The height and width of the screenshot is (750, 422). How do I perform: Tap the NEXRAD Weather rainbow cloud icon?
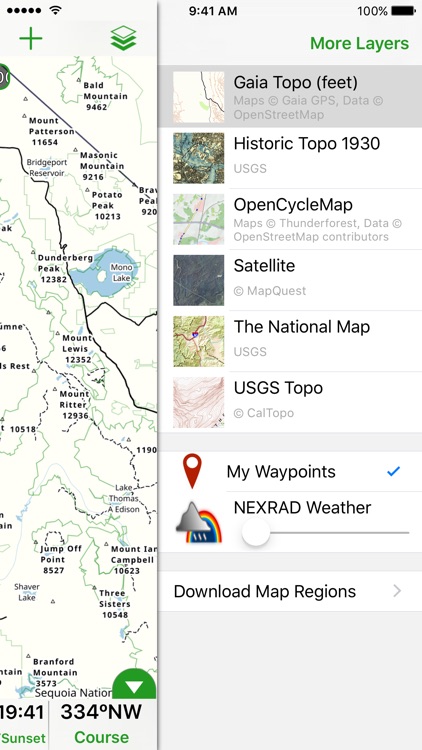tap(199, 522)
